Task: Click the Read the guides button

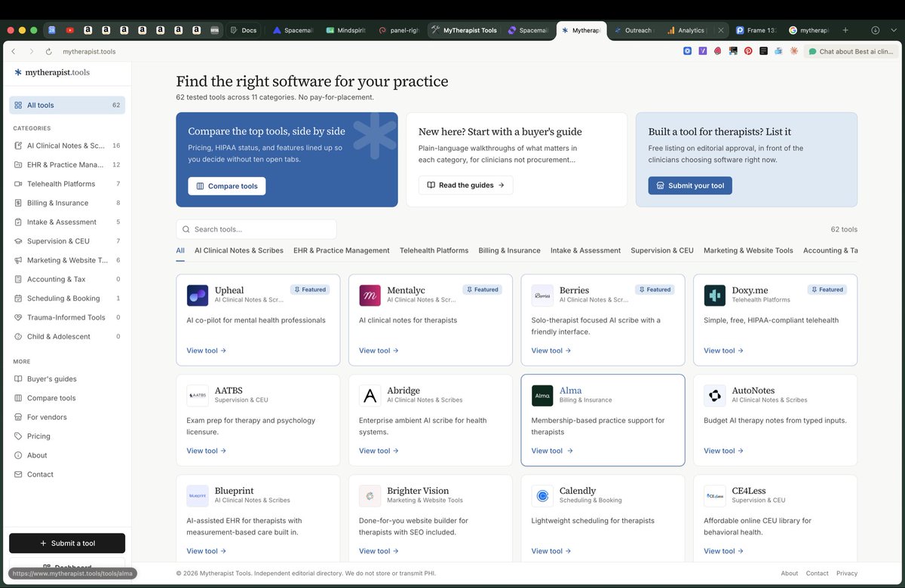Action: tap(466, 185)
